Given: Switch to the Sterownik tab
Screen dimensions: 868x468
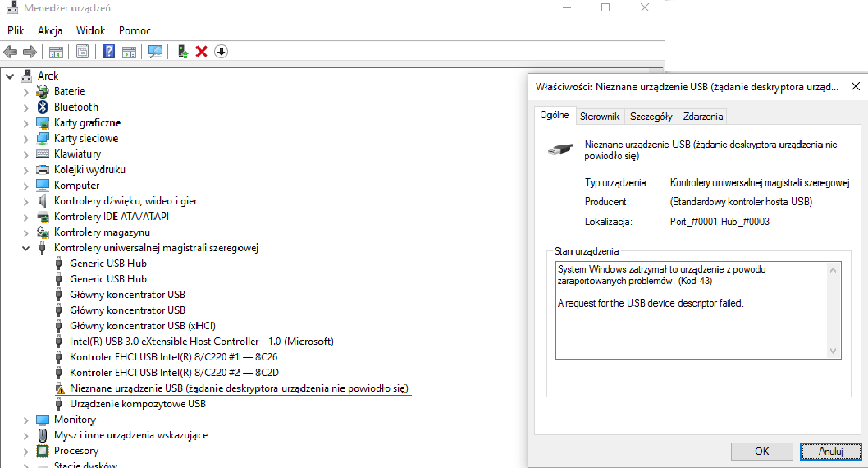Looking at the screenshot, I should [599, 117].
